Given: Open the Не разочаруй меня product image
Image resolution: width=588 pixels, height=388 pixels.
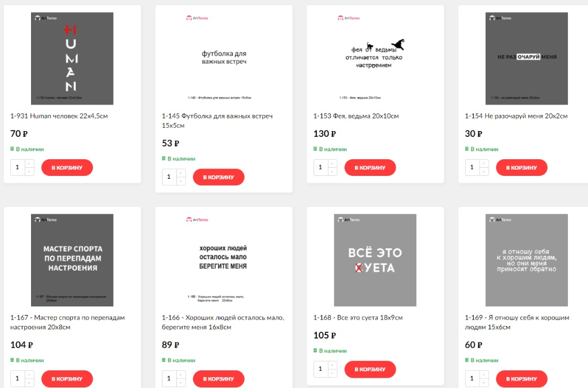Looking at the screenshot, I should [527, 59].
